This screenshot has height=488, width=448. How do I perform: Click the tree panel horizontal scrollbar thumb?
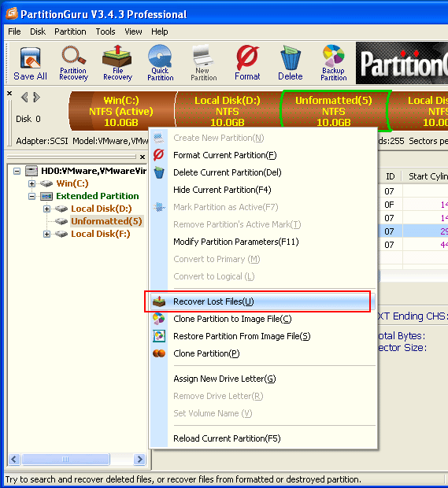(65, 460)
